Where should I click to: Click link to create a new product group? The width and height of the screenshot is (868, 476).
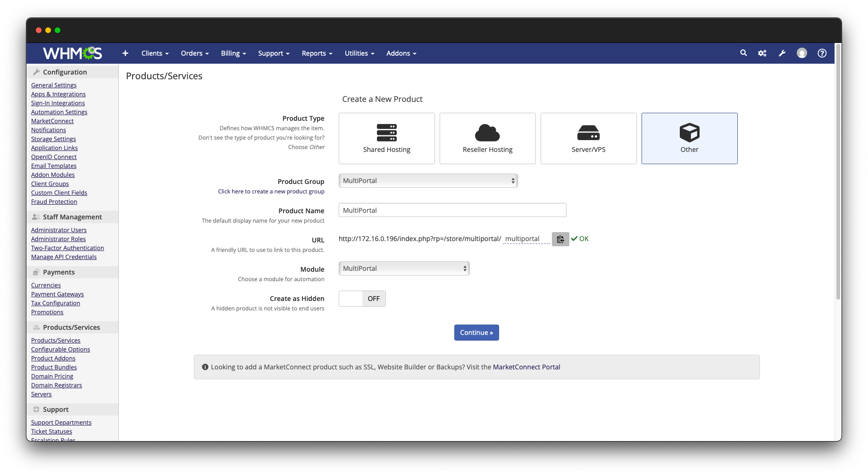pyautogui.click(x=271, y=192)
